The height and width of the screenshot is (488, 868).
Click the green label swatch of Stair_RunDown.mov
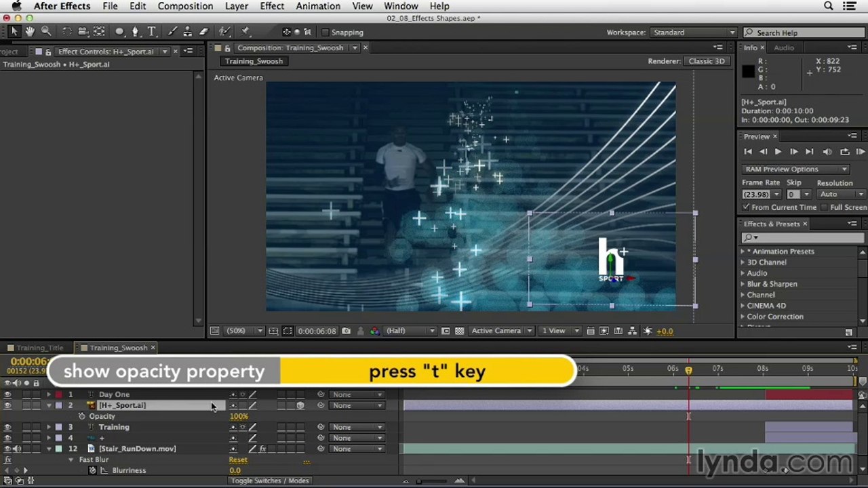click(59, 449)
